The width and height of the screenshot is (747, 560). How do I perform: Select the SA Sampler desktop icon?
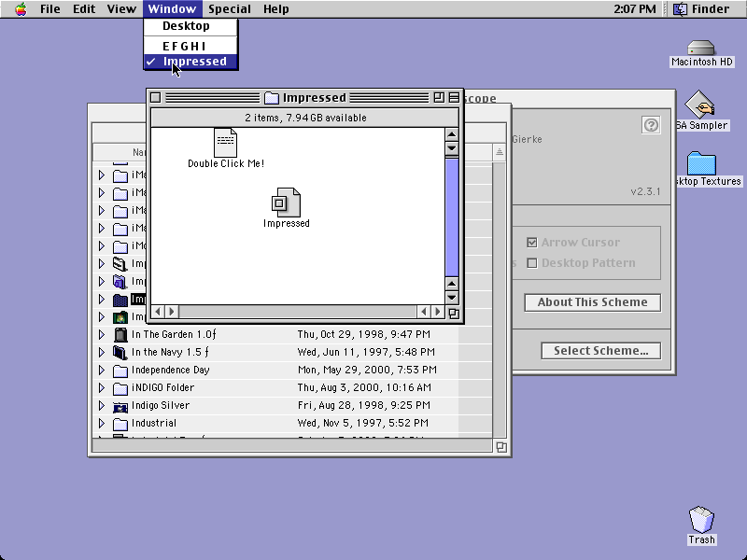[x=699, y=105]
